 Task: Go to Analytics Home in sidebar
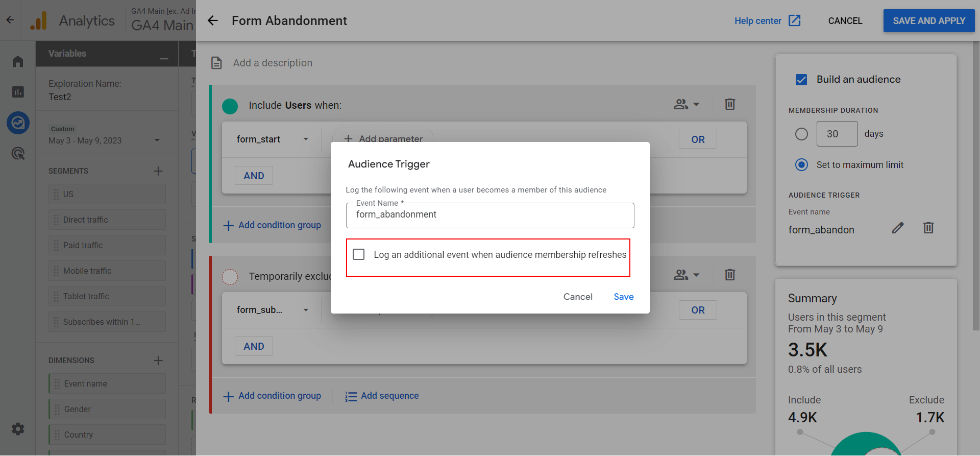18,61
